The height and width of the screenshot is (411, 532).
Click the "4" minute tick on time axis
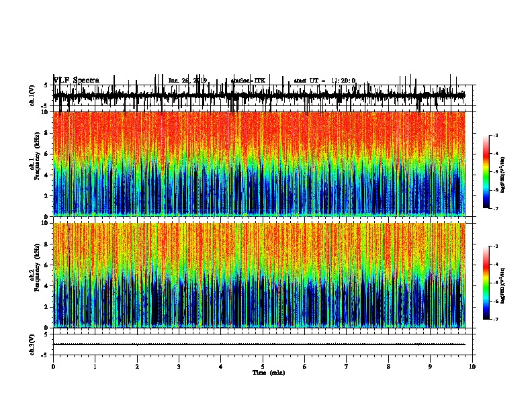[221, 367]
